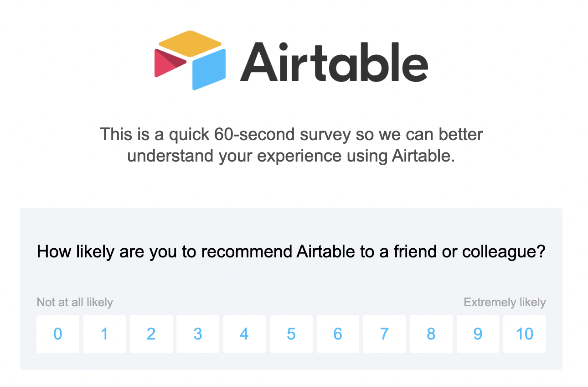The image size is (588, 387).
Task: Click the 'Not at all likely' label
Action: point(75,302)
